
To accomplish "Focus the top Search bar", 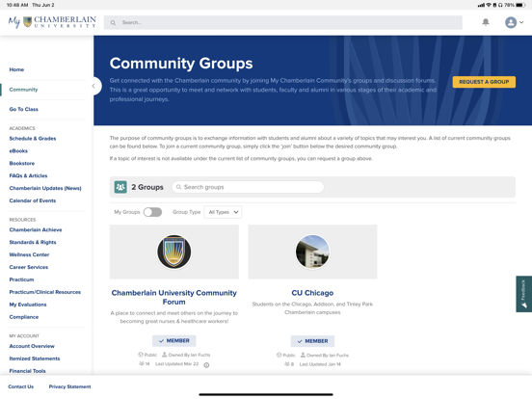I will [283, 23].
